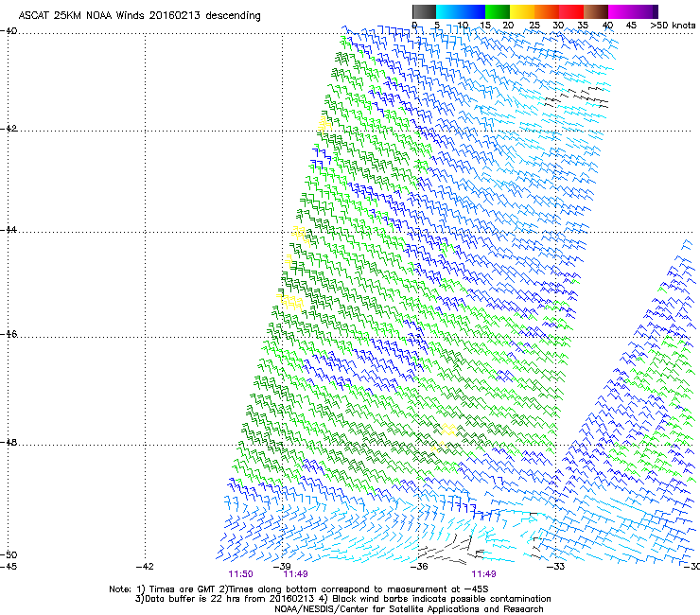Click the red 30–35 knots legend swatch

(x=571, y=11)
